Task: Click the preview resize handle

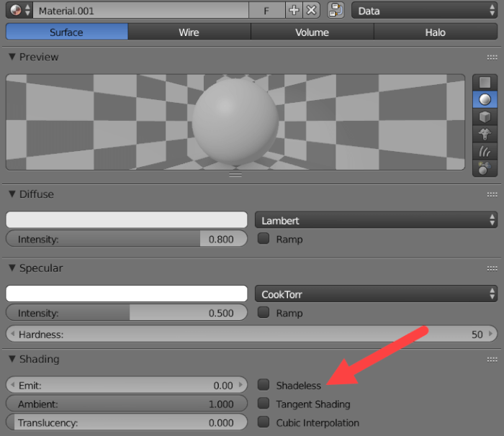Action: 235,175
